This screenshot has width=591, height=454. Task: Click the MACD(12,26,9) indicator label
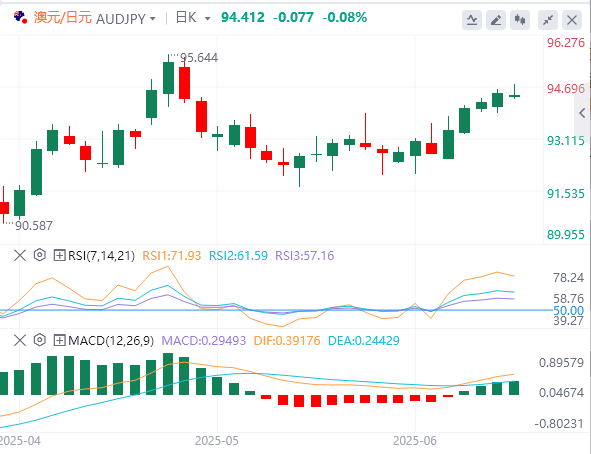coord(111,341)
